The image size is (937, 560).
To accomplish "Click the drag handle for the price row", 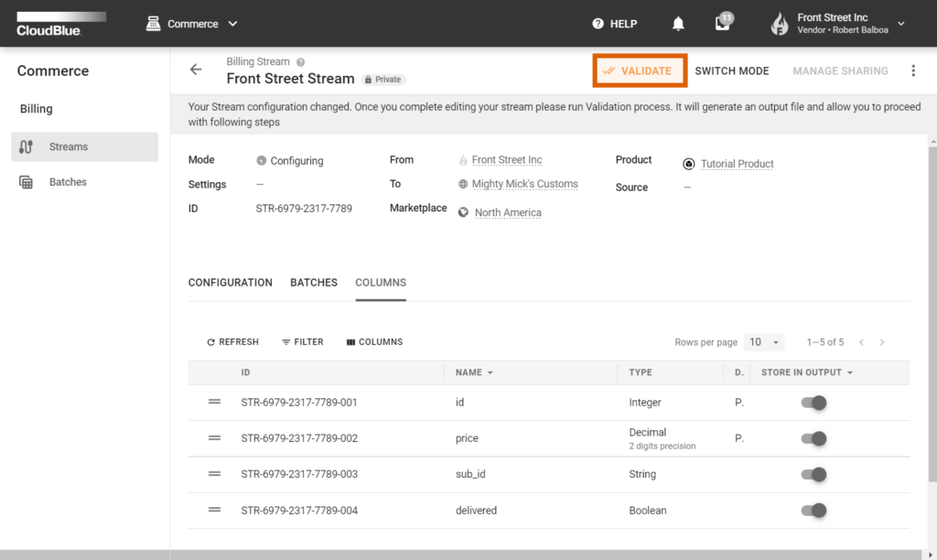I will pos(214,438).
